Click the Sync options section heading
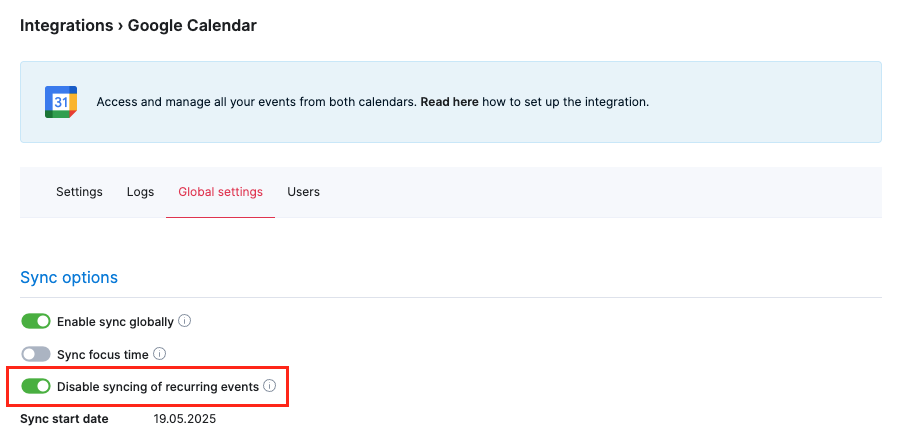 (x=69, y=277)
